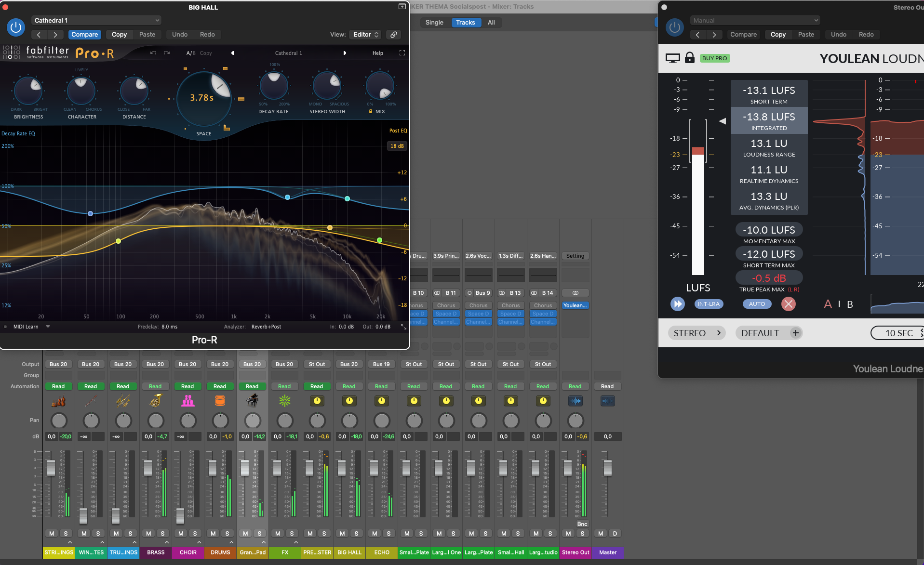This screenshot has height=565, width=924.
Task: Click the DRUMS track drum icon
Action: tap(220, 401)
